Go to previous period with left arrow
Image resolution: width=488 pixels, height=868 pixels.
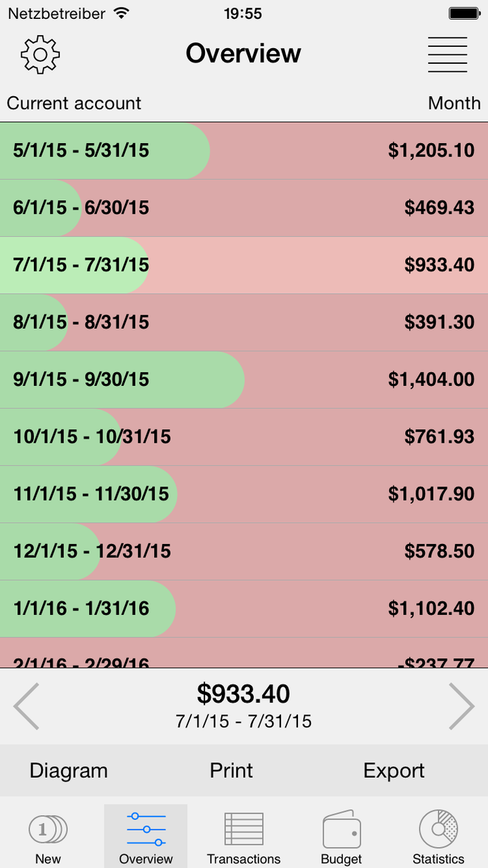(x=26, y=707)
